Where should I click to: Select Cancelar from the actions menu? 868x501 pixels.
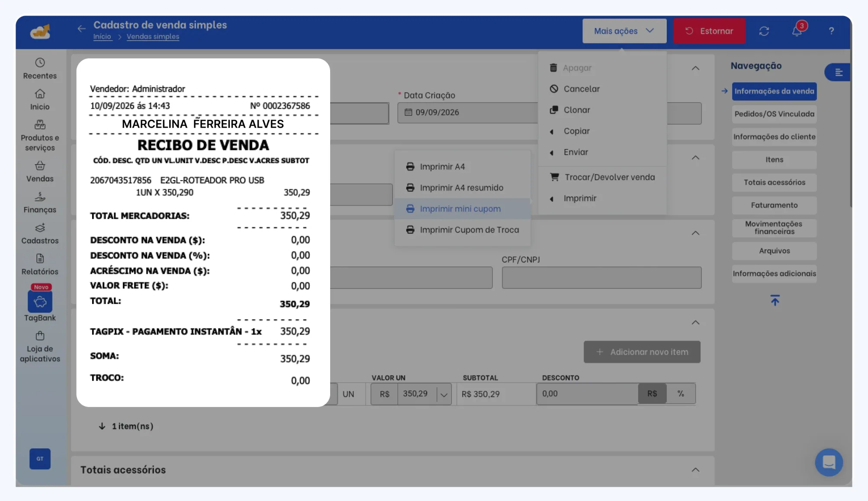click(x=602, y=89)
